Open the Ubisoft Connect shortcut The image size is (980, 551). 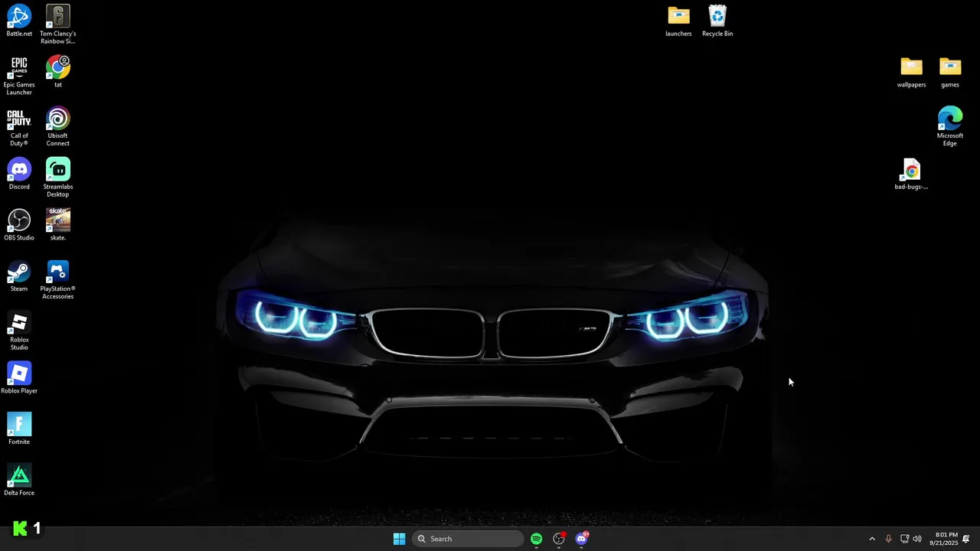point(58,127)
